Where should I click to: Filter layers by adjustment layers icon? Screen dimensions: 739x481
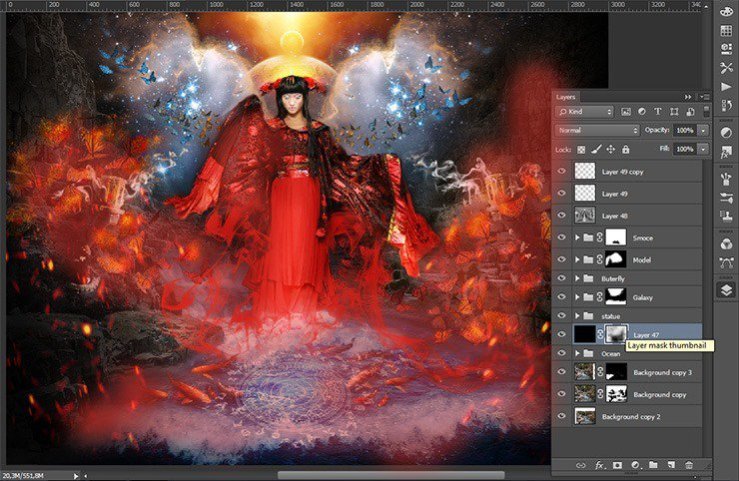642,112
